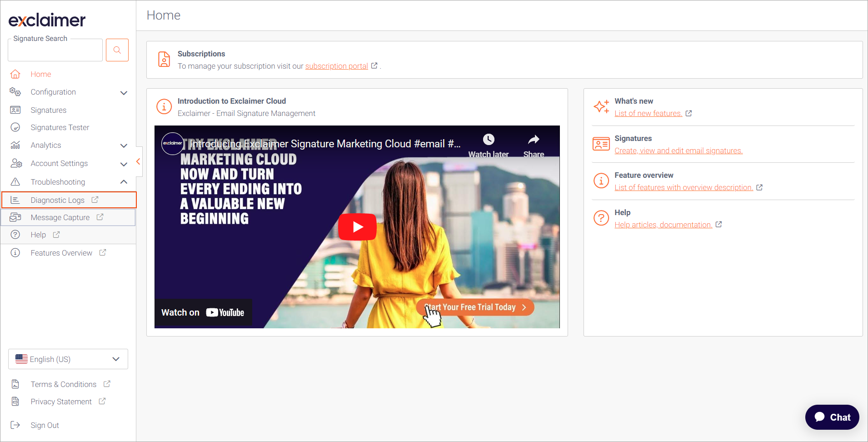Click the Signatures card icon in right panel

[601, 144]
